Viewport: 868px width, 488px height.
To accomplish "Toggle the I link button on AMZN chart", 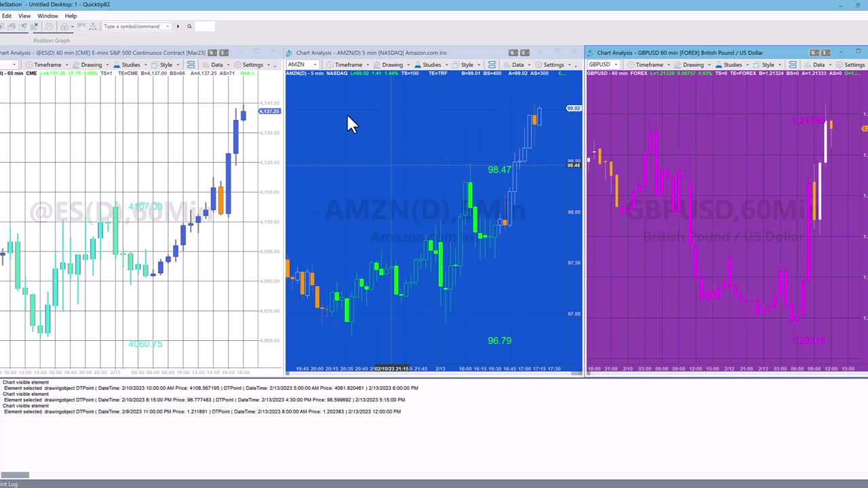I will (x=524, y=53).
